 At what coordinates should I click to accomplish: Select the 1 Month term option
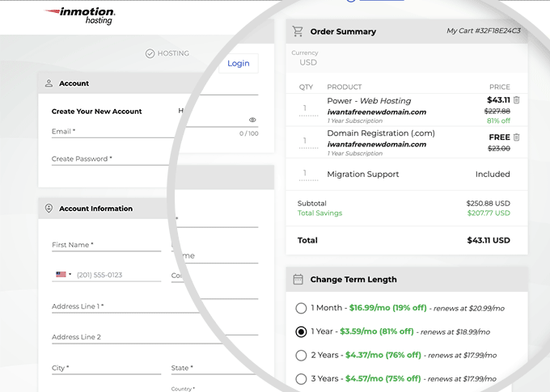(x=302, y=308)
